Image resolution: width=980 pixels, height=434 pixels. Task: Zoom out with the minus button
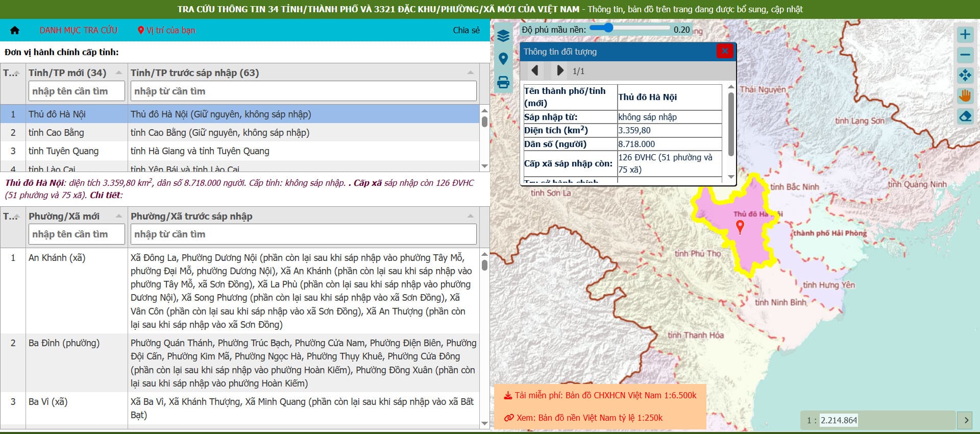pyautogui.click(x=965, y=55)
